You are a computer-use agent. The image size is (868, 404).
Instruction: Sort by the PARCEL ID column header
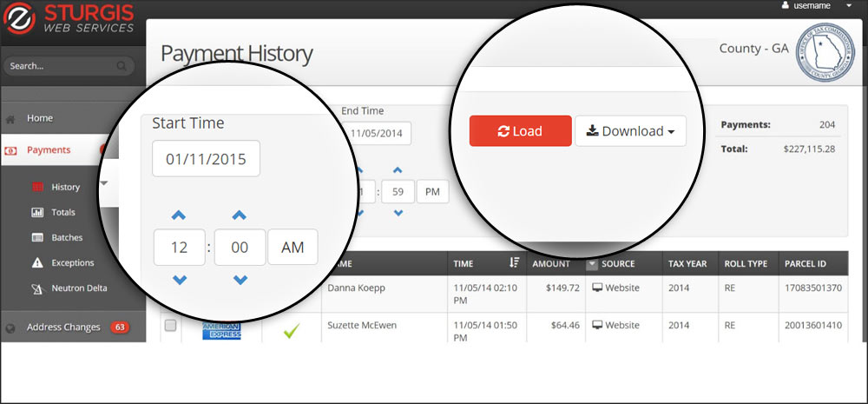tap(806, 264)
